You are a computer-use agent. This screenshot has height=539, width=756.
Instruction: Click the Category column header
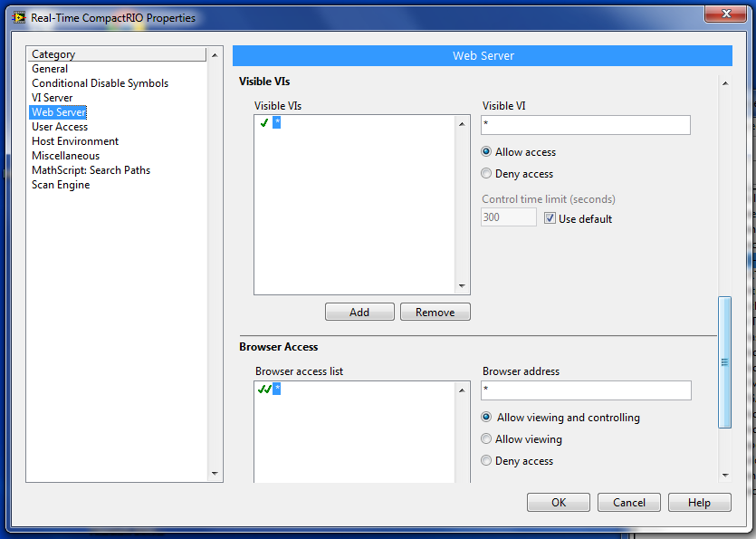118,54
